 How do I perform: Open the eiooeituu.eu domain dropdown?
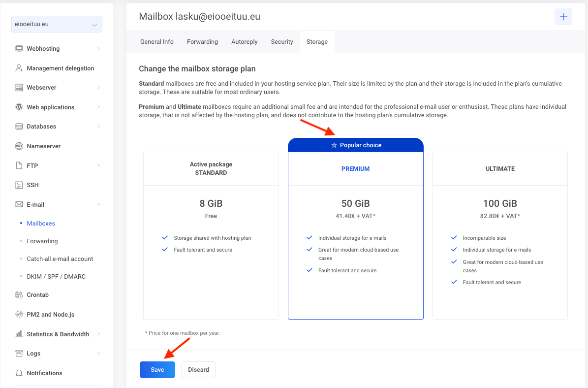coord(57,24)
